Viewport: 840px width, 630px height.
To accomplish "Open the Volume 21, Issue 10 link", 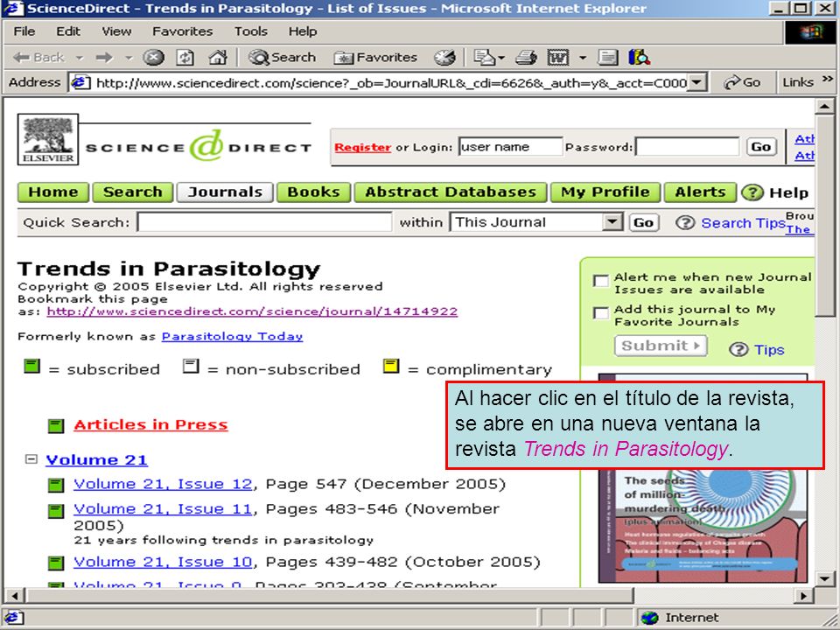I will [163, 562].
